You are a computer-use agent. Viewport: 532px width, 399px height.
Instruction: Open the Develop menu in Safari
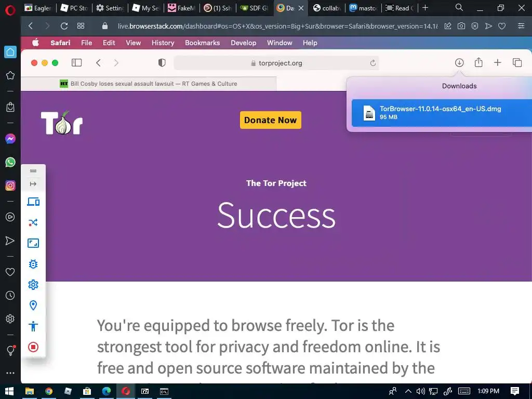point(243,43)
